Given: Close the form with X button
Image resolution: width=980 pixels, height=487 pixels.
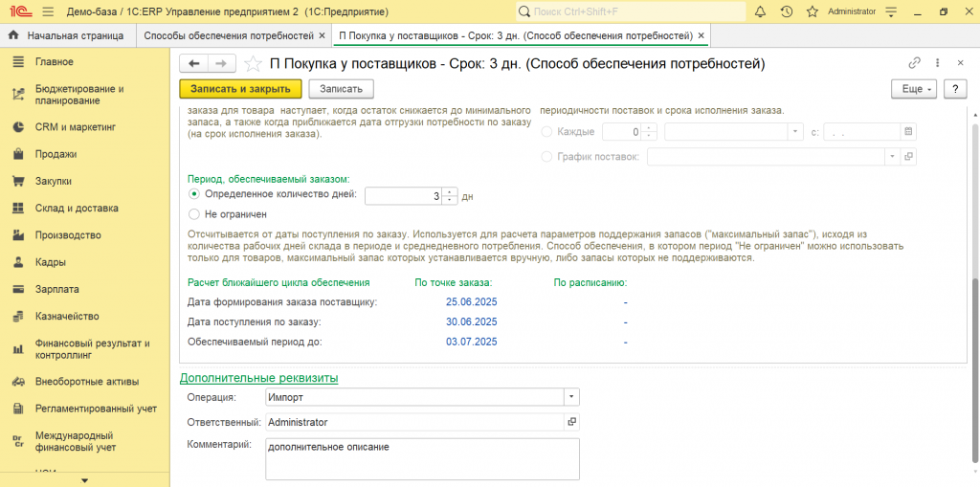Looking at the screenshot, I should 961,63.
